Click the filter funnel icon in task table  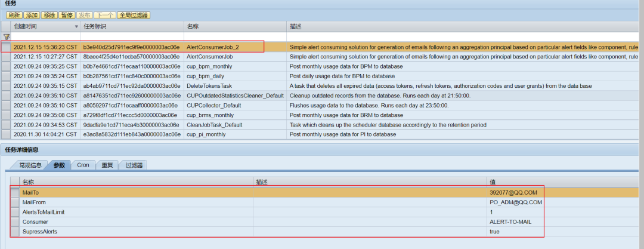6,36
